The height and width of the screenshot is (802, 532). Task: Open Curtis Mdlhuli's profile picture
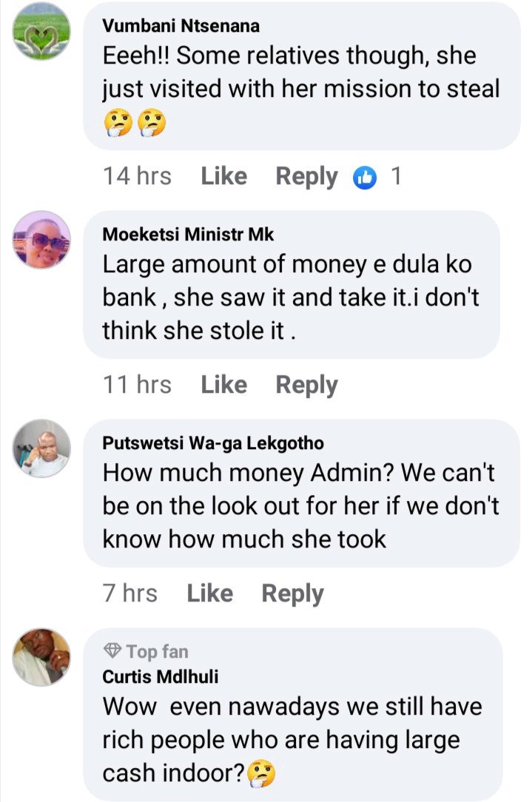41,657
